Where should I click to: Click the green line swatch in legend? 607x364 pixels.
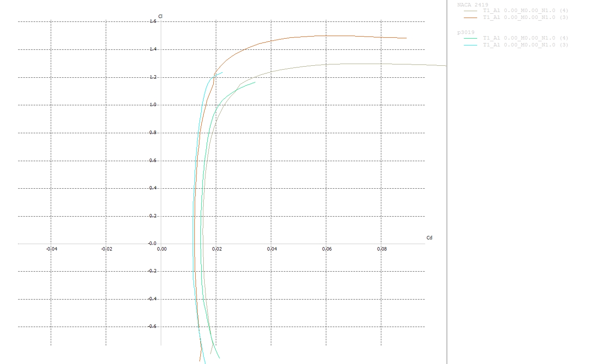pyautogui.click(x=470, y=38)
